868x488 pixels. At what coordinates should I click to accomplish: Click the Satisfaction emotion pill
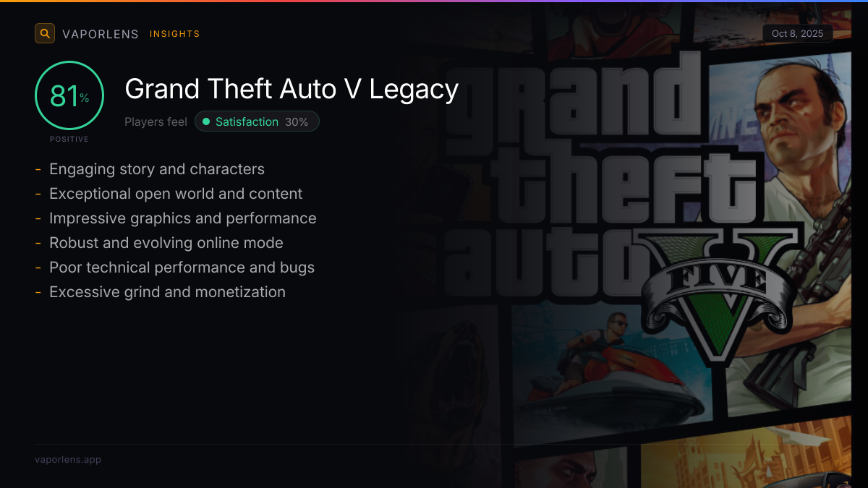pyautogui.click(x=256, y=122)
